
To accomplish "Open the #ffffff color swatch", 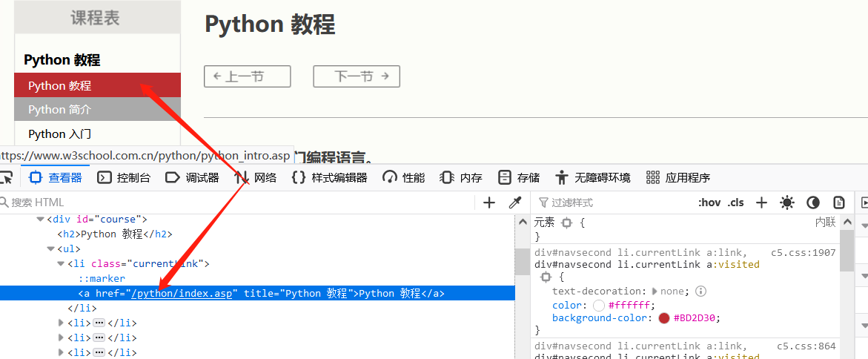I will (598, 306).
